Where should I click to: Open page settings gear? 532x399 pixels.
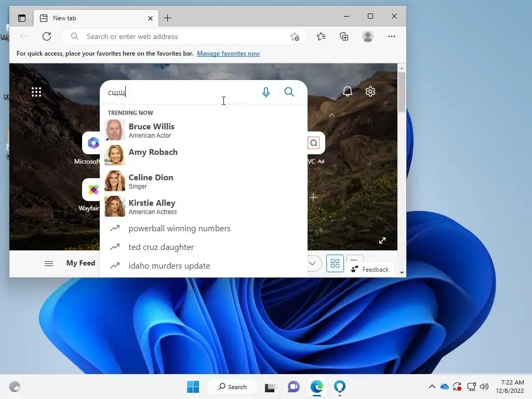370,91
